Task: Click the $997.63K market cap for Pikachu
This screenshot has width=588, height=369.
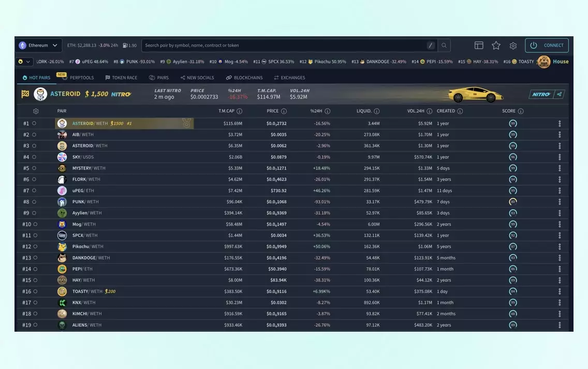Action: [x=233, y=247]
